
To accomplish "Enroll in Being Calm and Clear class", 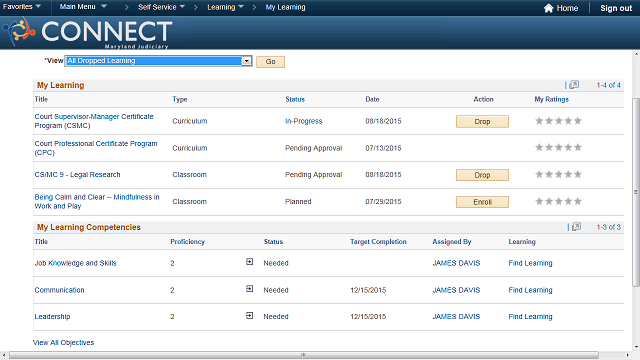I will pyautogui.click(x=482, y=202).
